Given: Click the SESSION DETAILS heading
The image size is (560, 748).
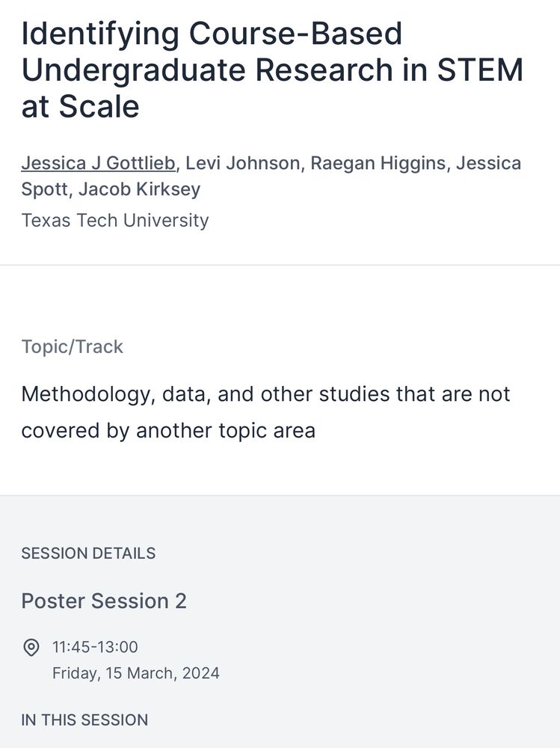Looking at the screenshot, I should click(88, 554).
